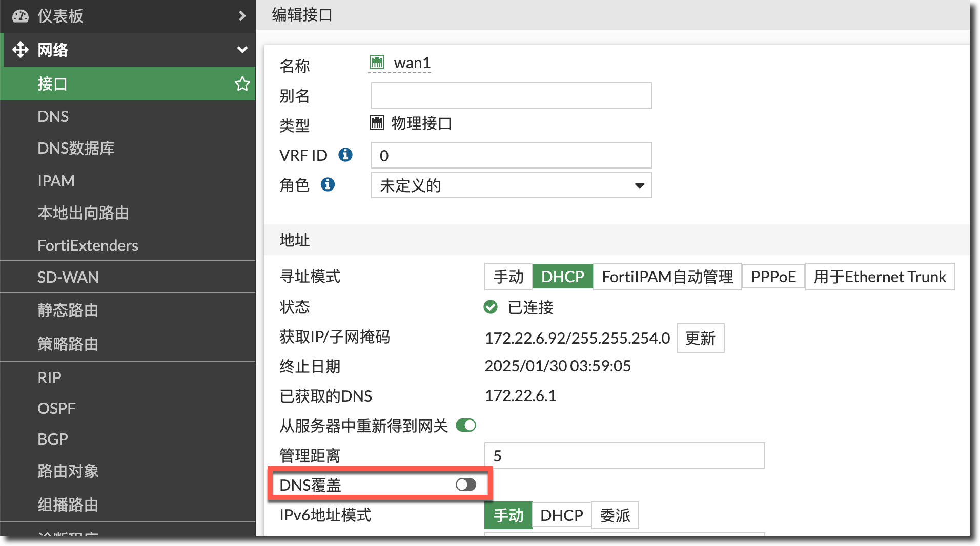Expand the 仪表板 menu
Screen dimensions: 980x546
click(x=242, y=16)
